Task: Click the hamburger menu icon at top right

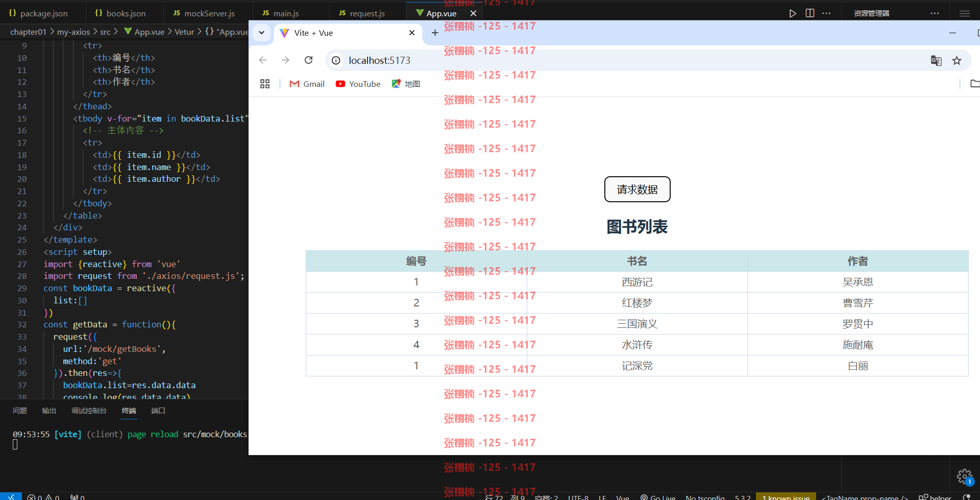Action: coord(964,13)
